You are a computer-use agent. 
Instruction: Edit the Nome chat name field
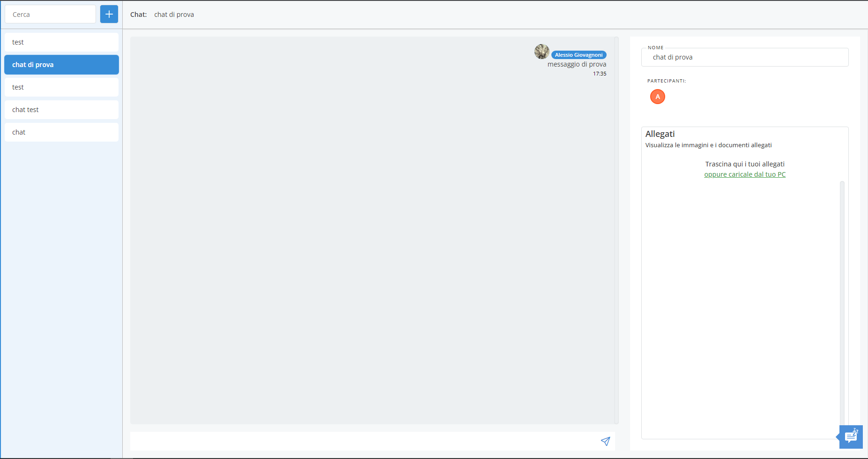point(744,57)
